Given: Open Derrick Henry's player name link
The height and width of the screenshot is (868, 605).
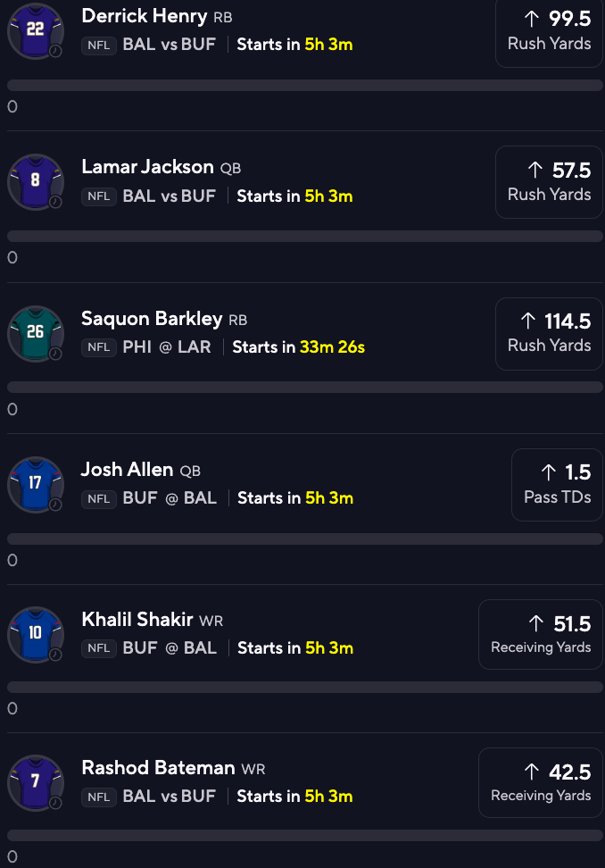Looking at the screenshot, I should click(x=144, y=16).
